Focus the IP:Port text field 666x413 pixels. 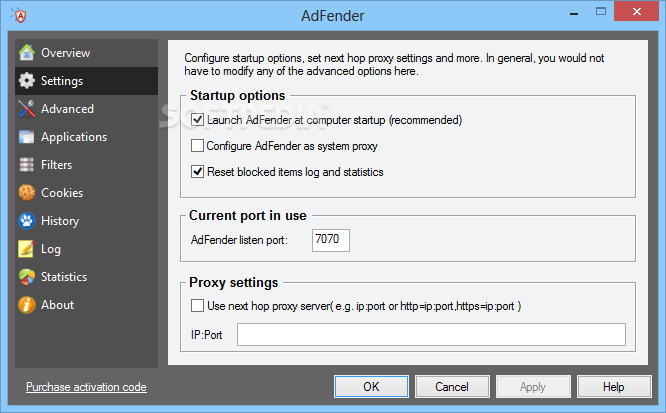pos(430,334)
